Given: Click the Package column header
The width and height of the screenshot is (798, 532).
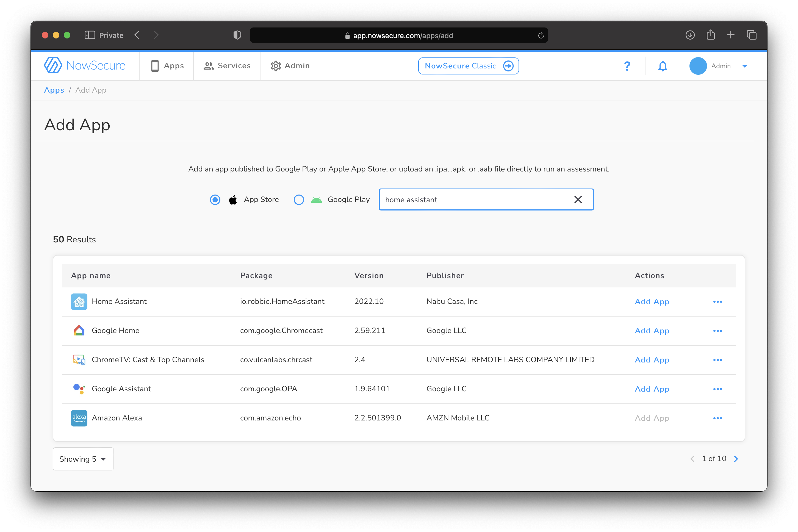Looking at the screenshot, I should (x=256, y=276).
